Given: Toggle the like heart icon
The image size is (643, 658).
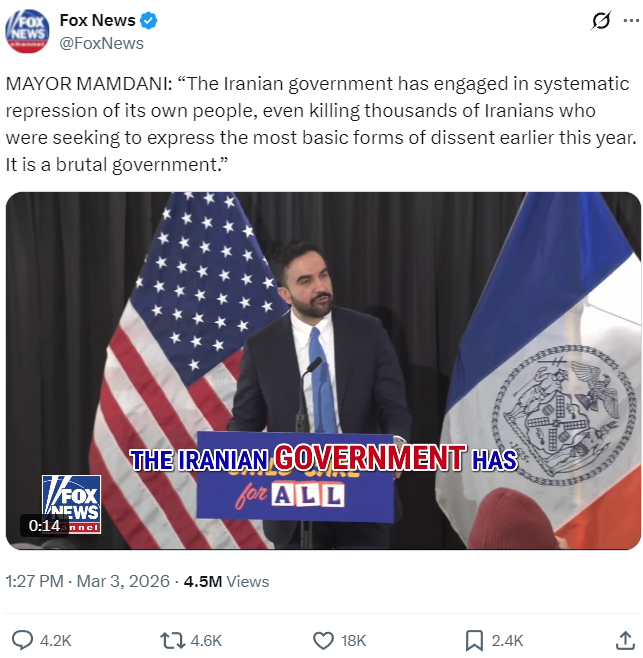Looking at the screenshot, I should (323, 640).
